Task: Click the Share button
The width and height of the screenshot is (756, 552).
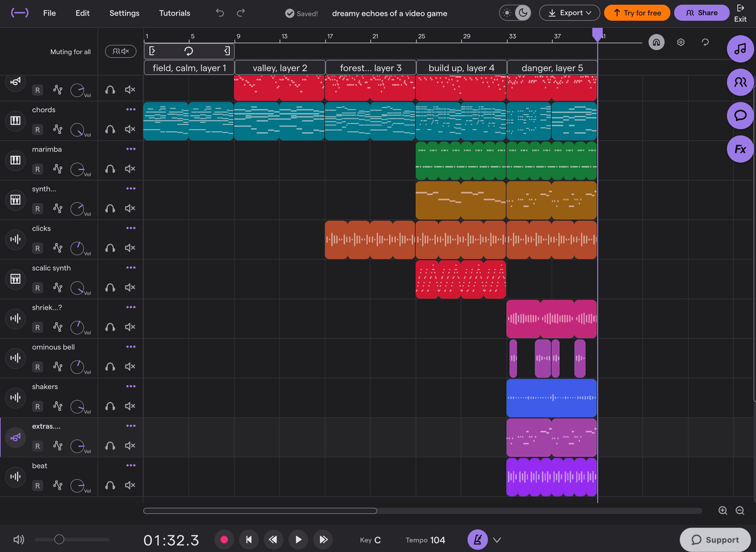Action: (x=702, y=13)
